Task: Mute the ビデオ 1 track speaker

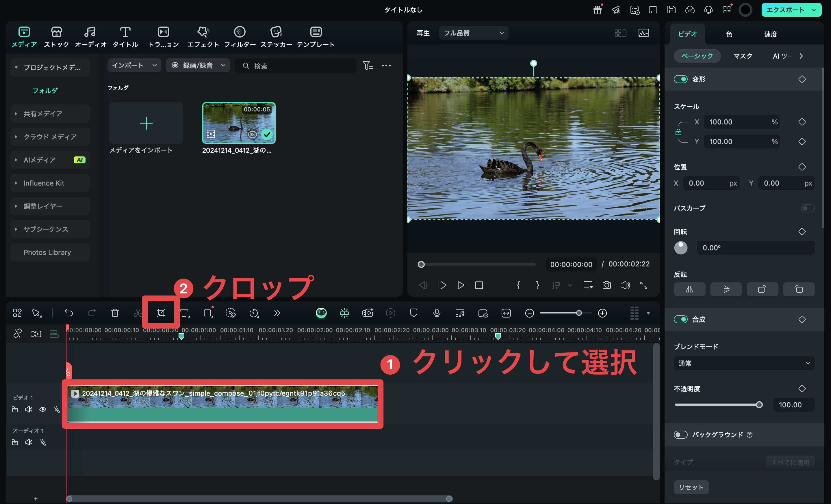Action: [29, 409]
